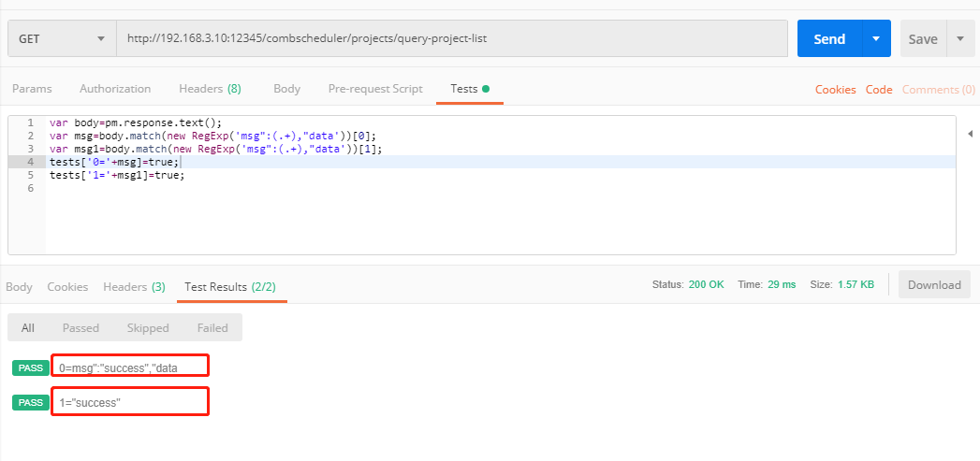This screenshot has height=461, width=980.
Task: Open the Pre-request Script tab
Action: (375, 89)
